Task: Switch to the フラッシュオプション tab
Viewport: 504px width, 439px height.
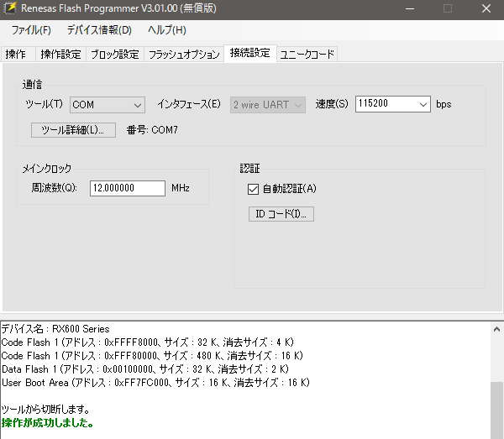Action: pyautogui.click(x=184, y=54)
